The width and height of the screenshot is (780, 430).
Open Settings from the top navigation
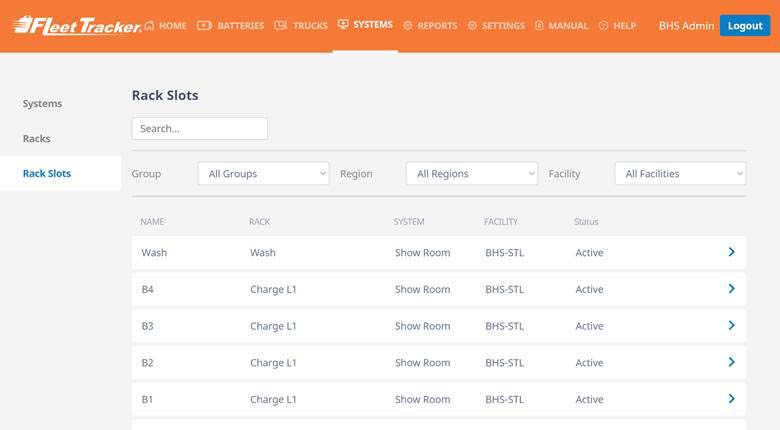coord(496,26)
